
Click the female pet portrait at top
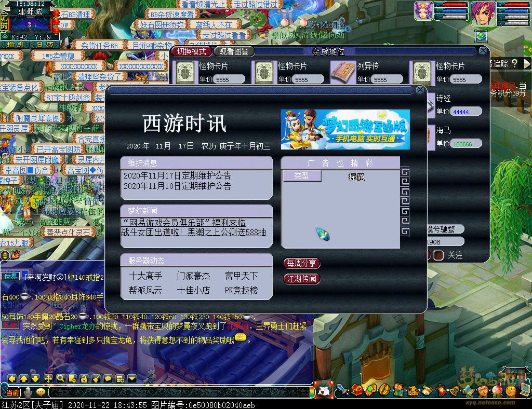[x=424, y=11]
